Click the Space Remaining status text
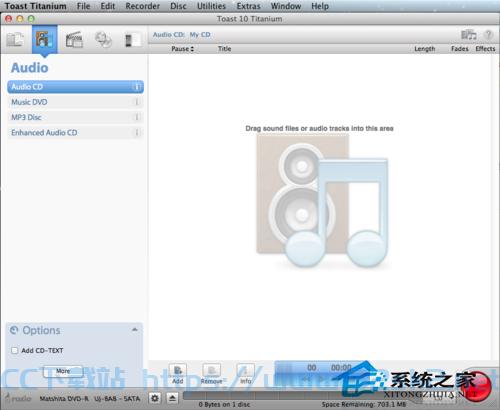500x410 pixels. (x=364, y=405)
